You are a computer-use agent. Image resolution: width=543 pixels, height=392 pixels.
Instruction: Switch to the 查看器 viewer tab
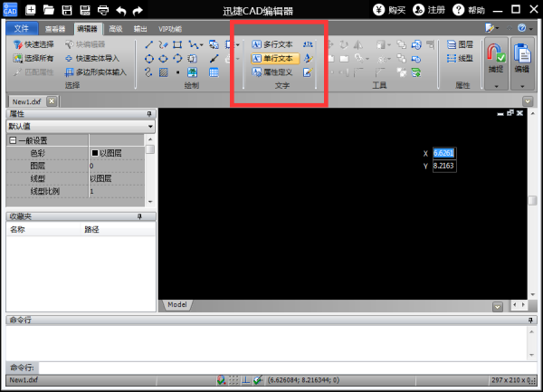pyautogui.click(x=55, y=28)
